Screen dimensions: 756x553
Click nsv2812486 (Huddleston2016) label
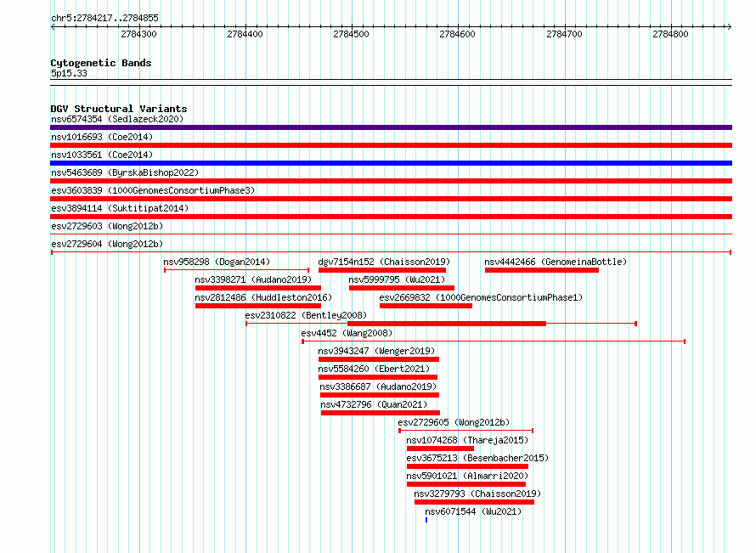point(263,297)
